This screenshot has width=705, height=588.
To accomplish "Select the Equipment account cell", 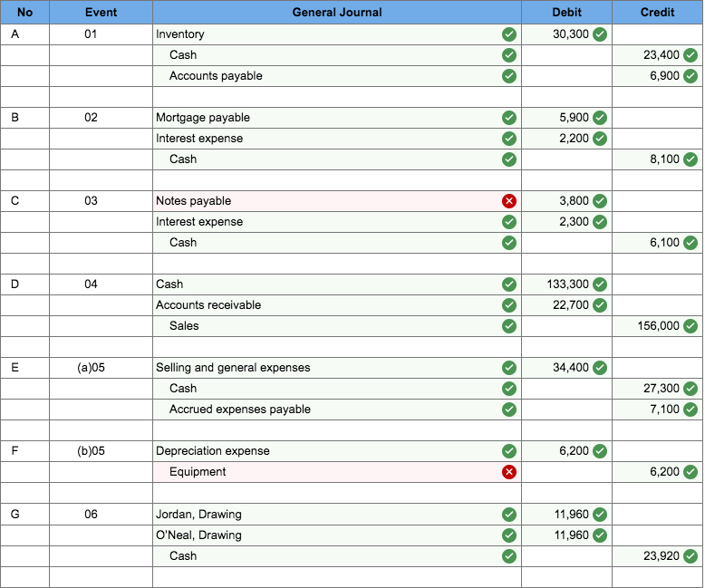I will point(337,472).
